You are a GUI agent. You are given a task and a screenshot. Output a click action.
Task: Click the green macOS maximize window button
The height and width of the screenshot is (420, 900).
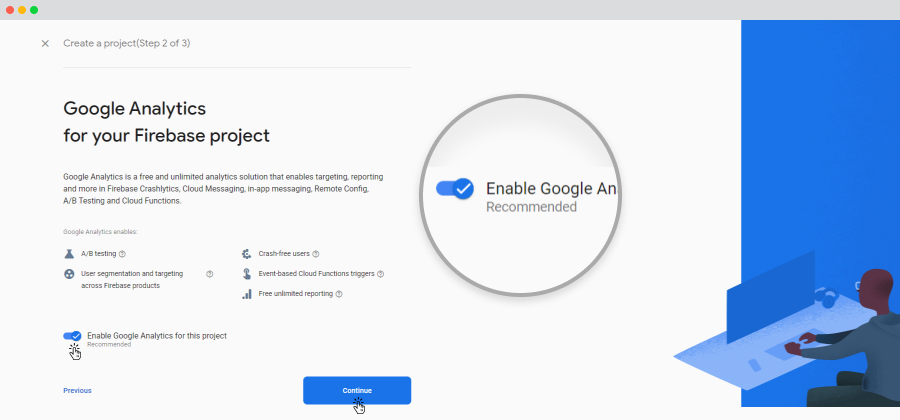click(x=34, y=10)
